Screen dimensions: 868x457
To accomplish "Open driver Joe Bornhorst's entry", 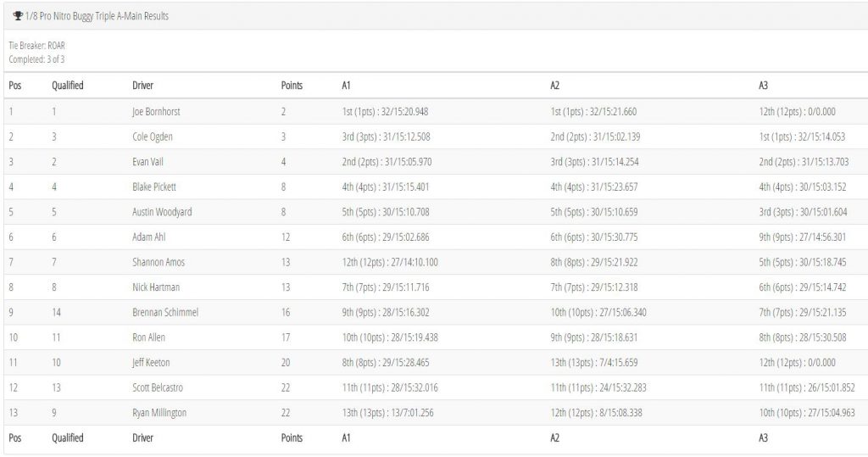I will (156, 112).
